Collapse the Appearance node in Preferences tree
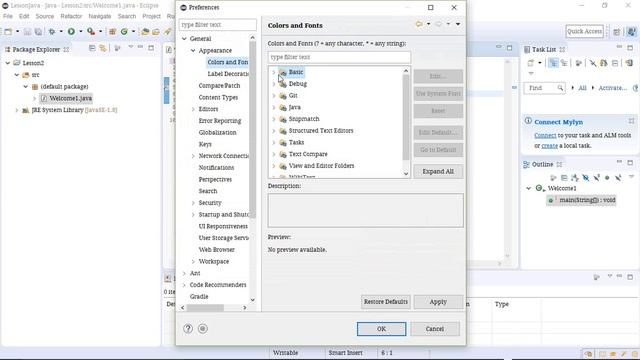The image size is (640, 360). pos(193,51)
